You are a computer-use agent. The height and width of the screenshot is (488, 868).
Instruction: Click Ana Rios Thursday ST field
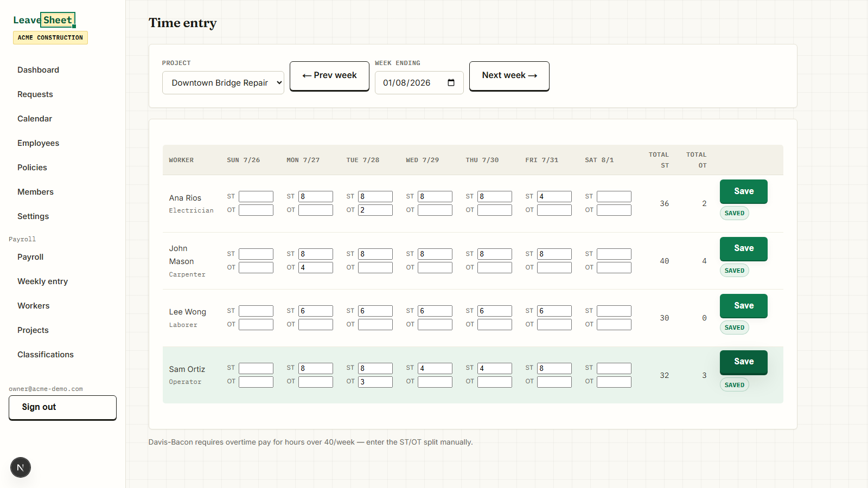(x=495, y=196)
